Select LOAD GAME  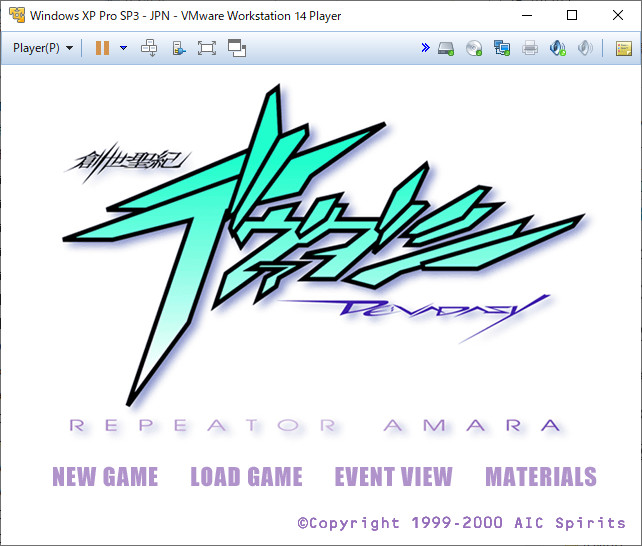click(x=246, y=476)
